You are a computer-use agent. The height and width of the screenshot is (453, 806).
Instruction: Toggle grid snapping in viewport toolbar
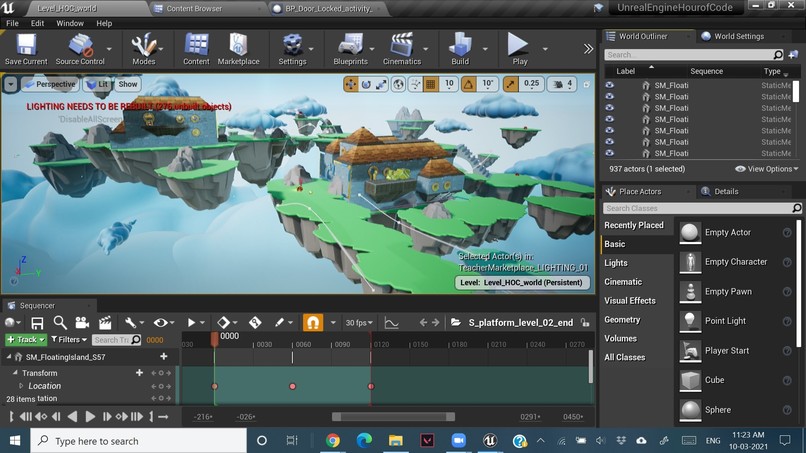coord(431,84)
